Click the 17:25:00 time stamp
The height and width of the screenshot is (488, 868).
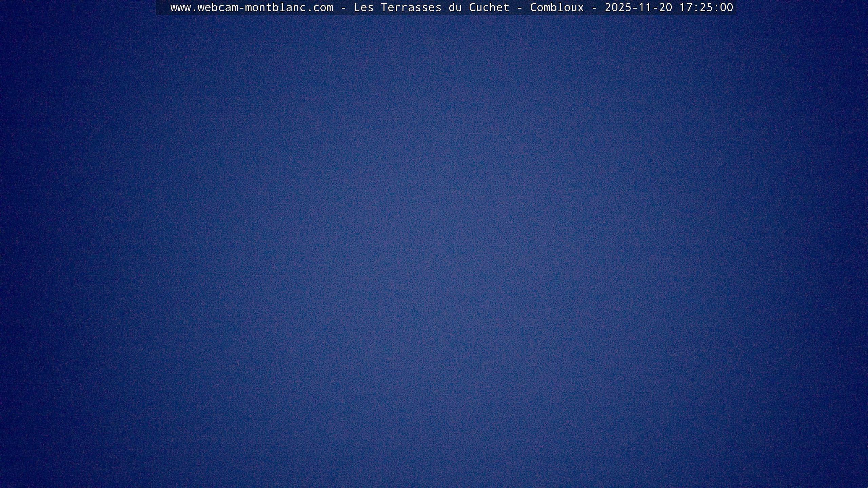point(706,7)
